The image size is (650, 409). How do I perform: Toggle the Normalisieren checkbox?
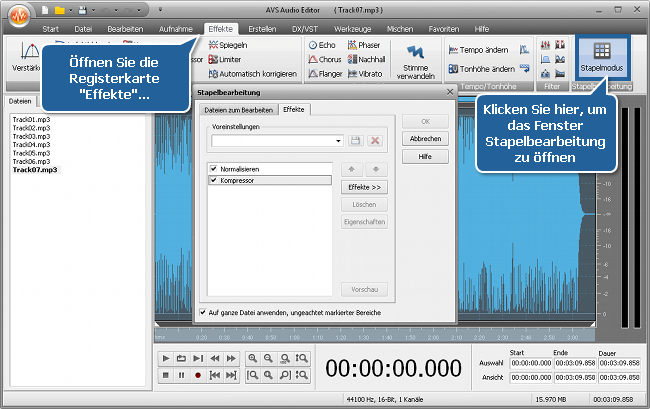(214, 169)
